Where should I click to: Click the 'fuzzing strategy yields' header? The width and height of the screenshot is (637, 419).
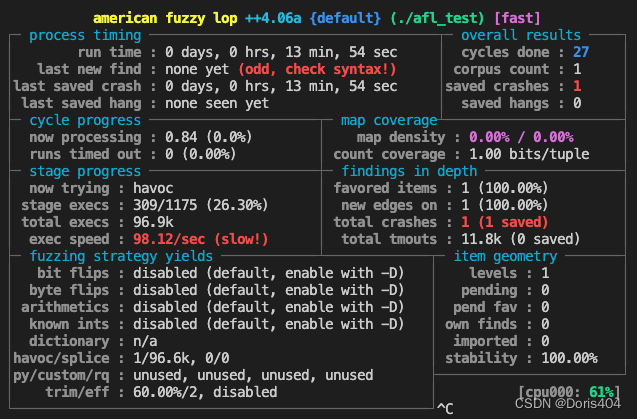point(121,257)
